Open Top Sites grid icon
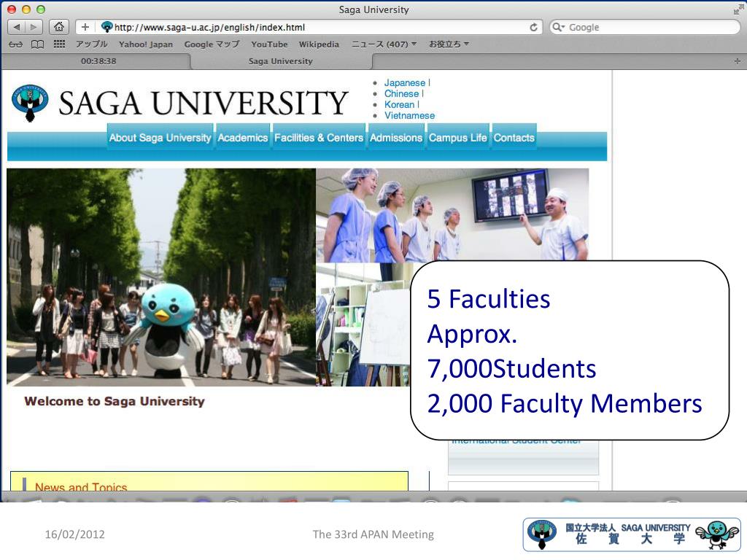Screen dimensions: 747x560 [x=59, y=44]
